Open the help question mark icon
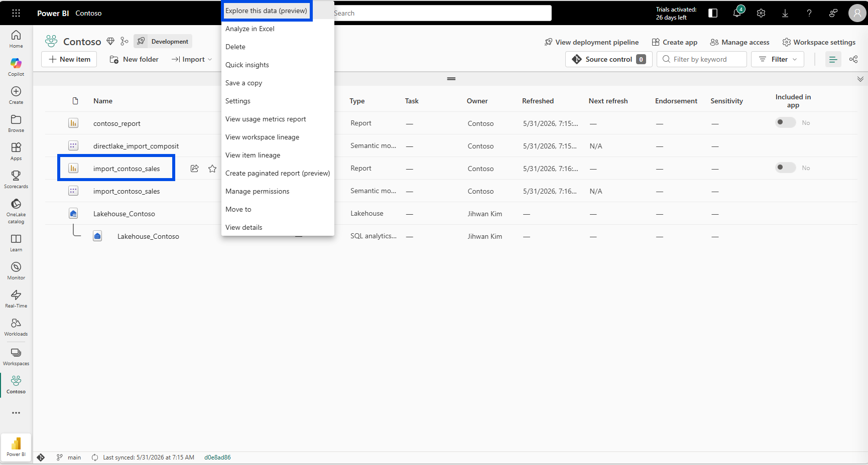Image resolution: width=868 pixels, height=465 pixels. point(809,13)
